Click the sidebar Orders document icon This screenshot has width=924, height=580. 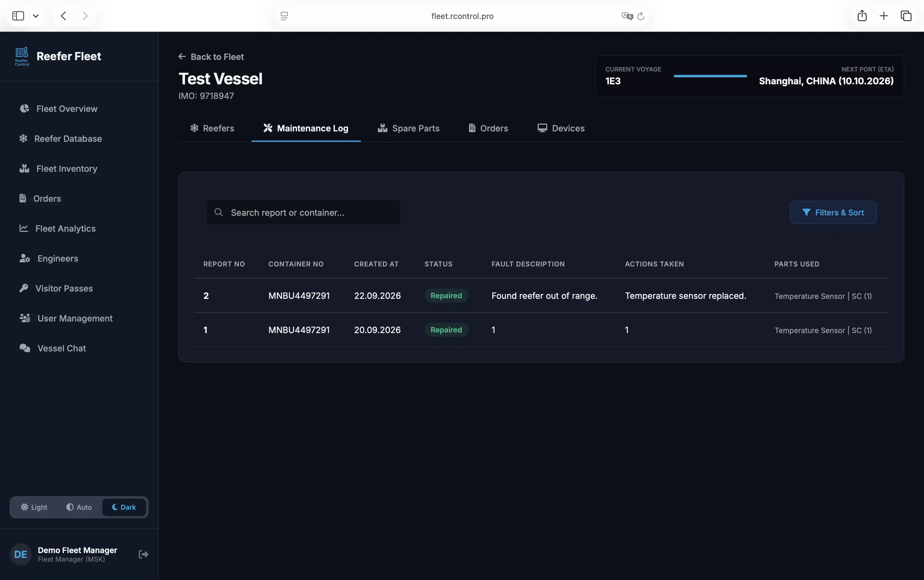[23, 198]
